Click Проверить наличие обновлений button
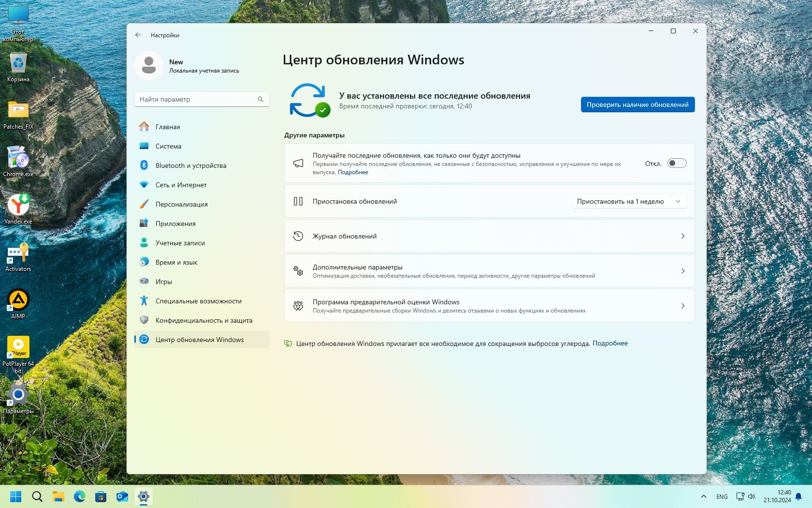The image size is (812, 508). pyautogui.click(x=638, y=105)
